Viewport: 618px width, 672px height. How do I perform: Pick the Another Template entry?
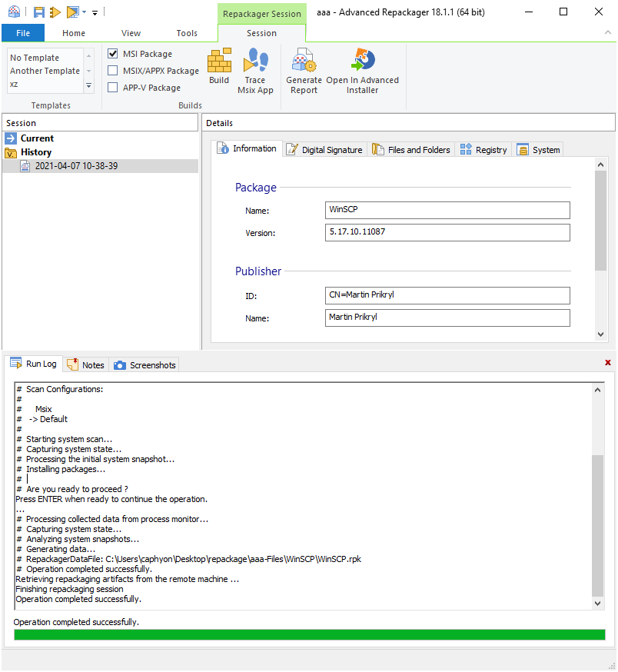pyautogui.click(x=45, y=71)
